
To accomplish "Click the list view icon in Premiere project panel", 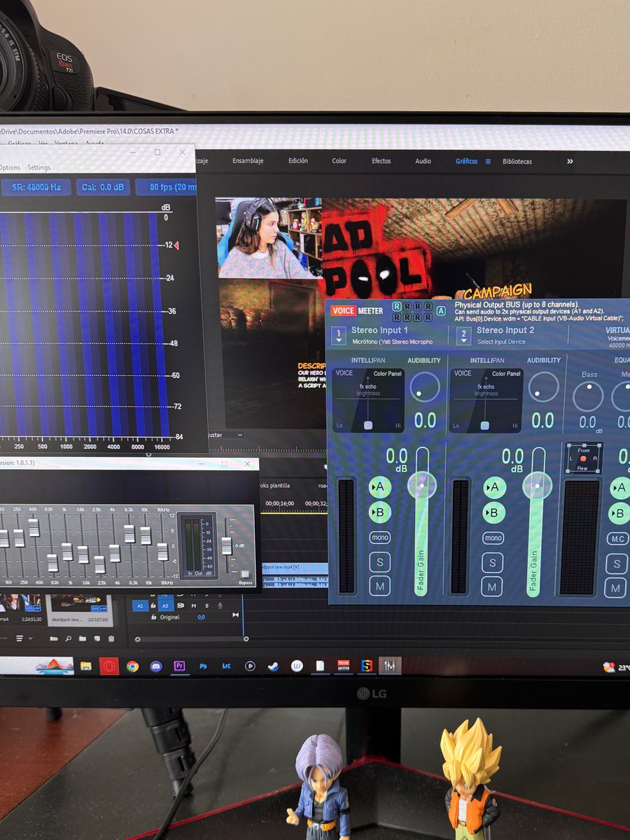I will (x=20, y=638).
